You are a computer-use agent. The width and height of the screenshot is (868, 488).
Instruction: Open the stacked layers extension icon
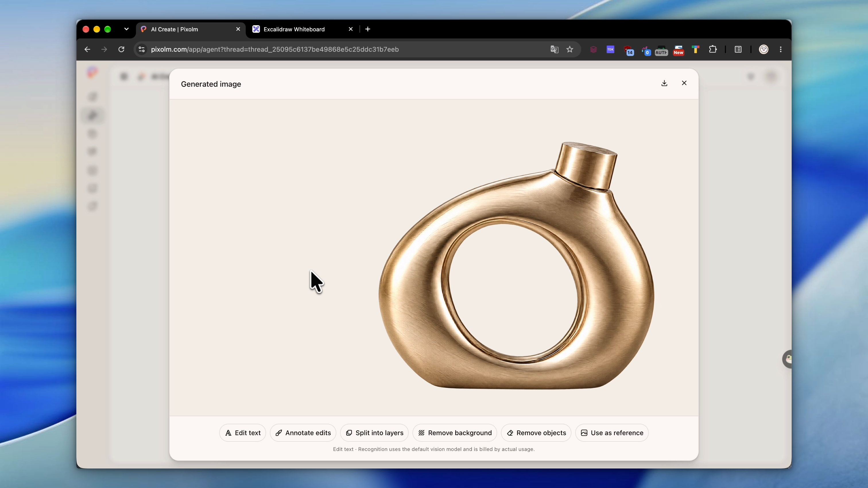tap(593, 50)
